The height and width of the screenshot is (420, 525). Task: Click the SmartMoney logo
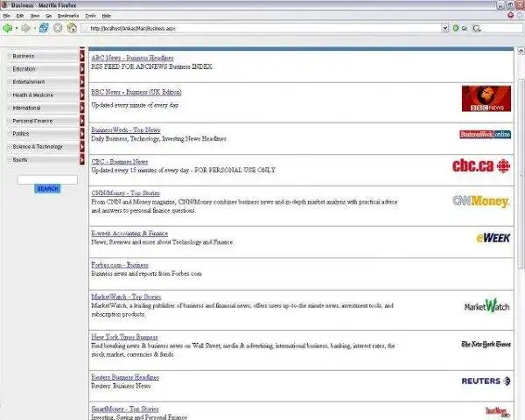(x=498, y=411)
